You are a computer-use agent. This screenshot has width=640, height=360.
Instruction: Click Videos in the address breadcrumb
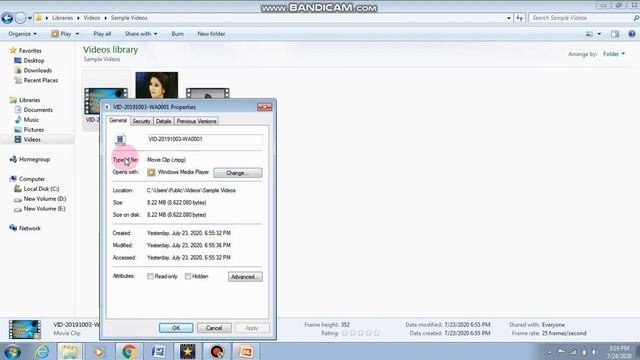click(91, 18)
